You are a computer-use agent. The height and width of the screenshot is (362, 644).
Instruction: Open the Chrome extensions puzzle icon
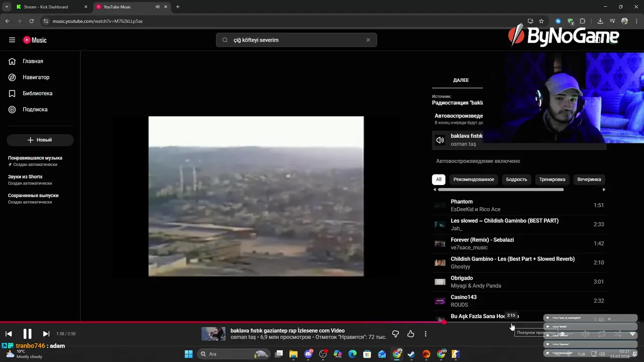pos(583,21)
